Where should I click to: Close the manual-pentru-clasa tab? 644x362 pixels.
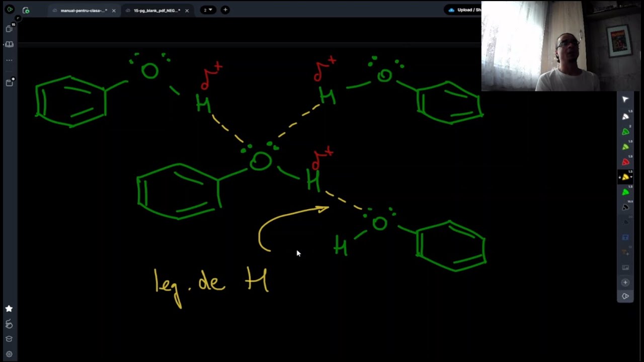(114, 10)
